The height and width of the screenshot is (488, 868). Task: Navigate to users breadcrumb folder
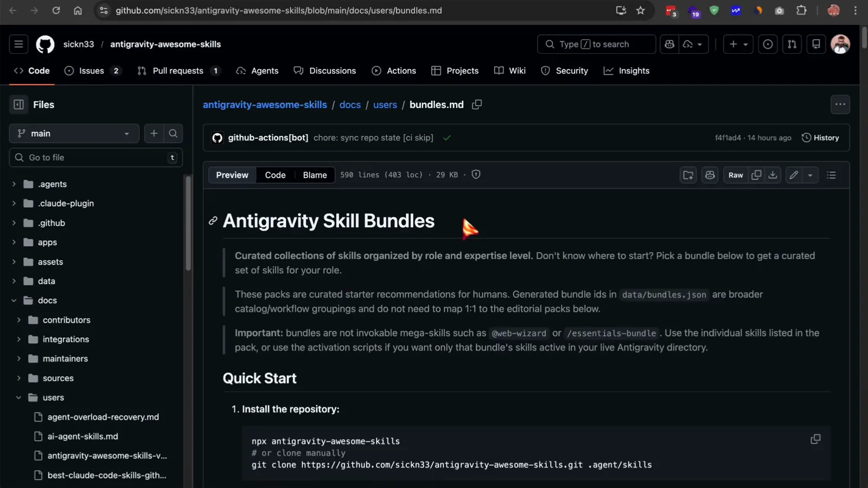tap(385, 105)
